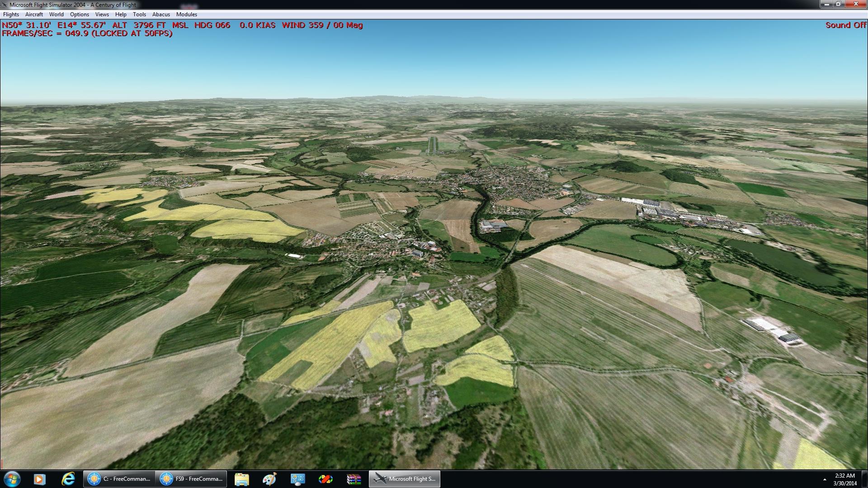The width and height of the screenshot is (868, 488).
Task: Click the ALT 3796 FT readout
Action: [139, 25]
